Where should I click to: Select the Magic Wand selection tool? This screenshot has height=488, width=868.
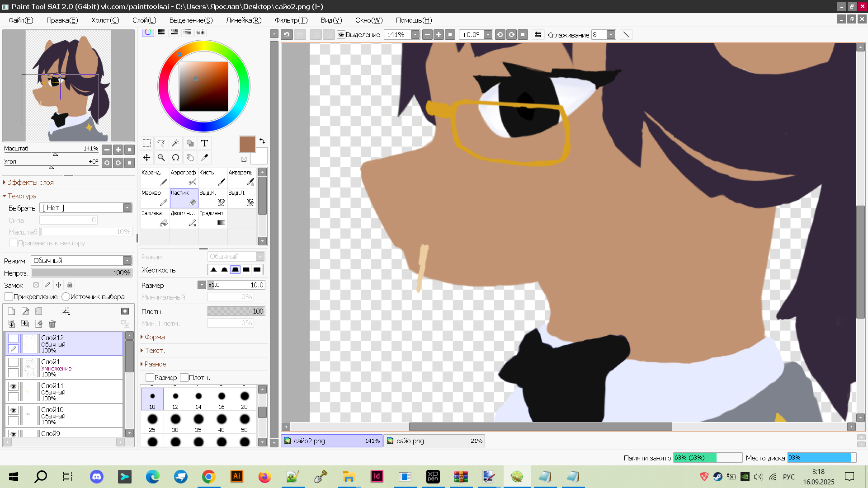[175, 143]
